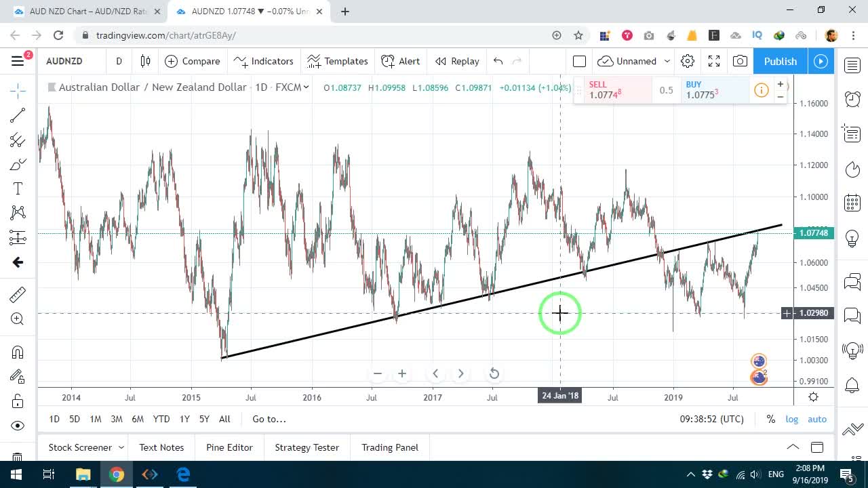Screen dimensions: 868x488
Task: Select the 1D date range
Action: (x=54, y=419)
